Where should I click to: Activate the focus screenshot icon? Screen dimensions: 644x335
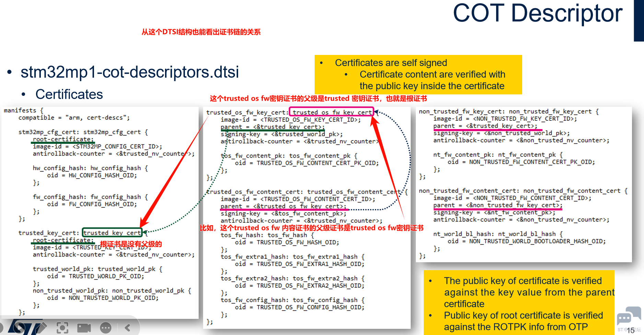pos(62,328)
